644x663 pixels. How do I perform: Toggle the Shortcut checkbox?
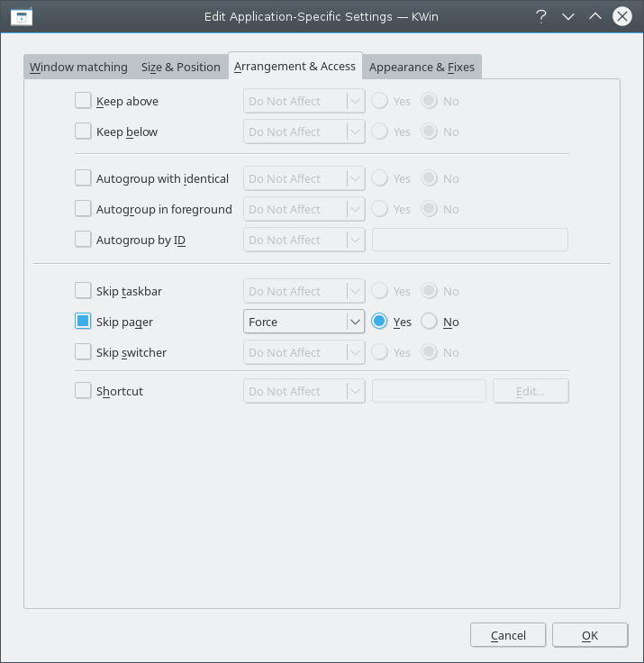coord(83,391)
